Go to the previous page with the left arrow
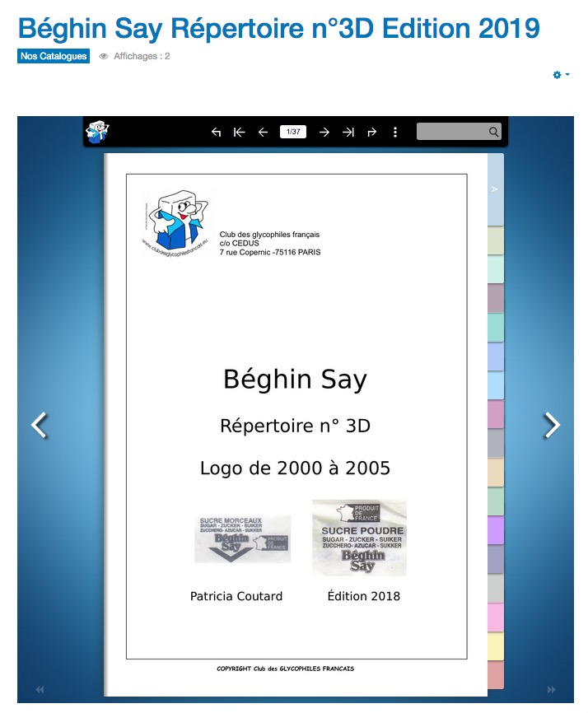This screenshot has width=588, height=713. (263, 132)
